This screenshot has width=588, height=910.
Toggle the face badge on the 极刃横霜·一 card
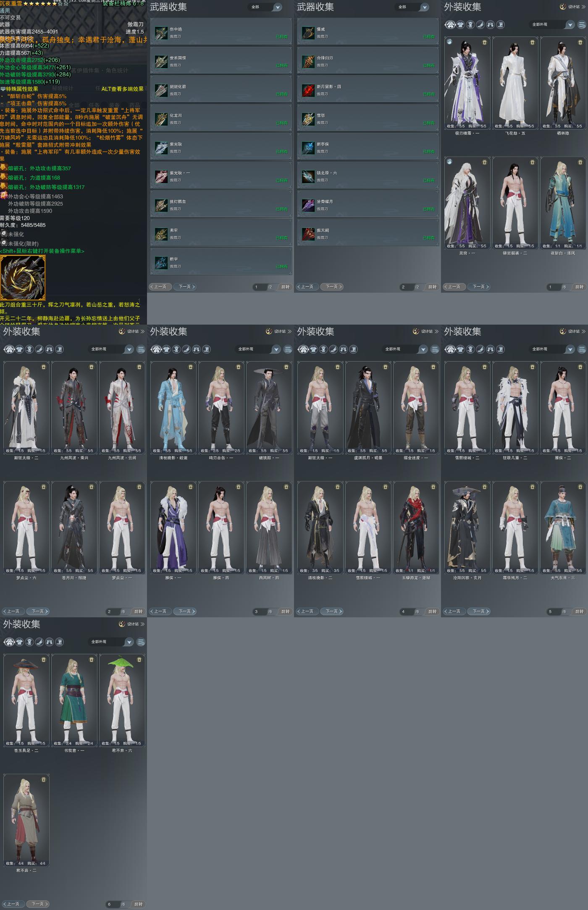(x=449, y=42)
